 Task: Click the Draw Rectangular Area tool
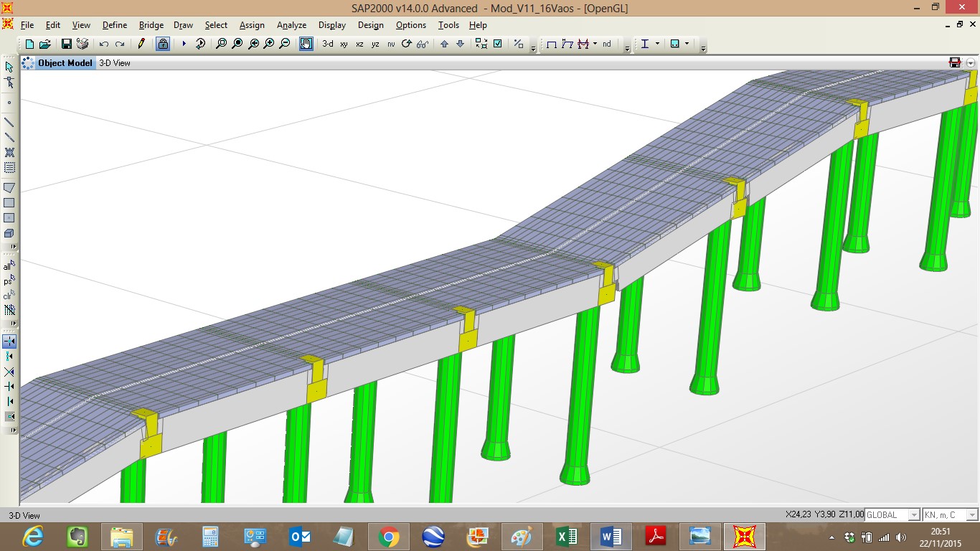tap(9, 203)
